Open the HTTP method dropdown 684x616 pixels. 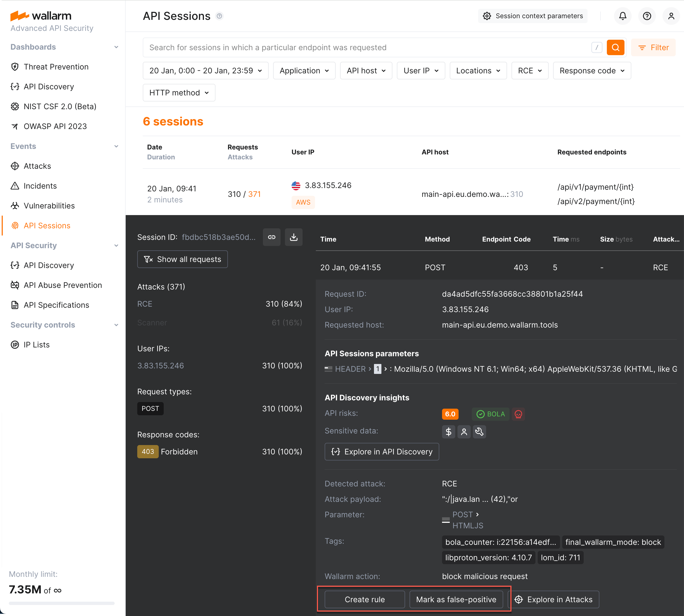click(x=179, y=92)
